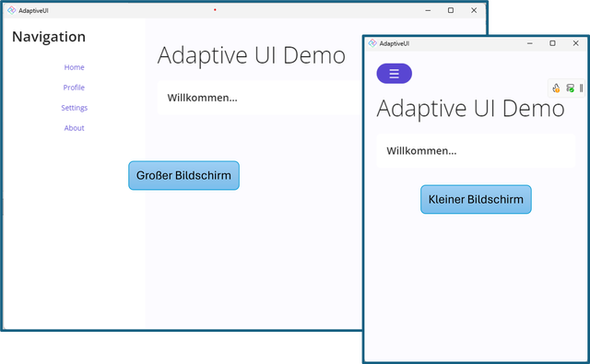Click the 'Willkommen...' card in the large window
590x364 pixels.
tap(260, 98)
